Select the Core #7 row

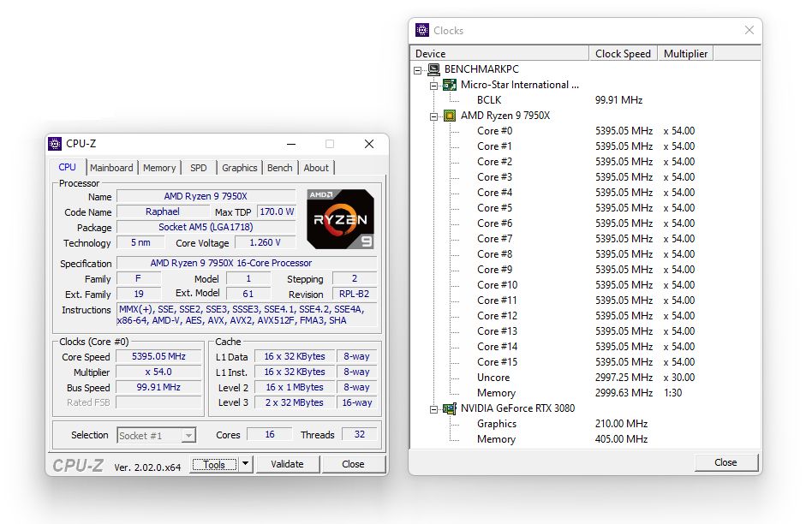585,239
